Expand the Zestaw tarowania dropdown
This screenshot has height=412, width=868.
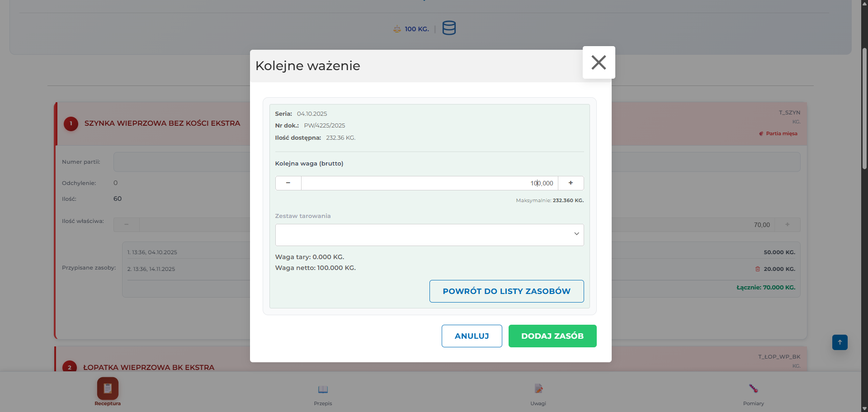(429, 235)
